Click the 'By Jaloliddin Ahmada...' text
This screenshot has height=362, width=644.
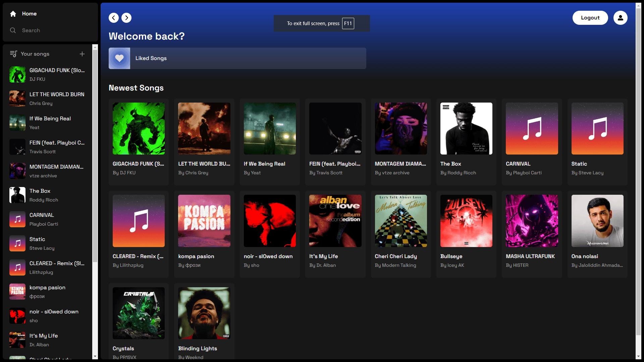(x=597, y=265)
